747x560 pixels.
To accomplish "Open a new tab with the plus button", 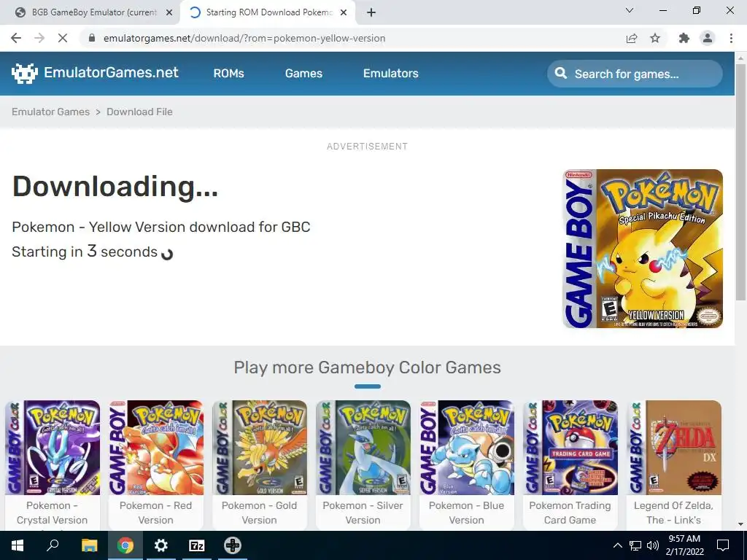I will (x=371, y=12).
